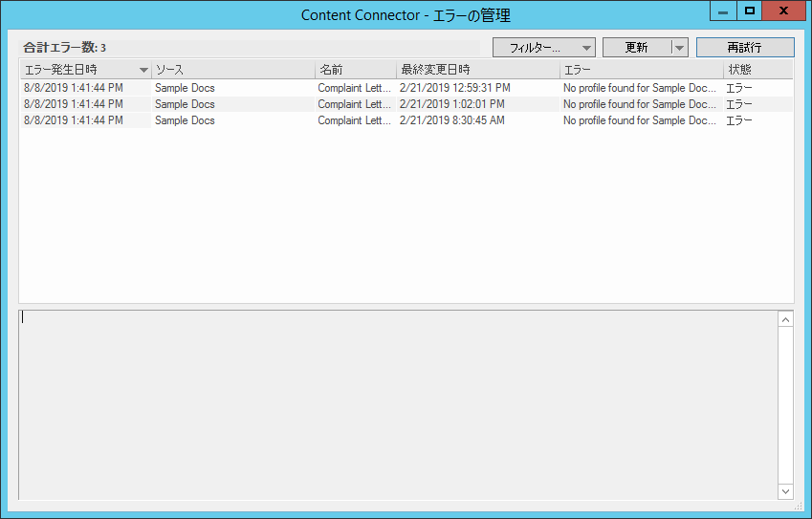Click the 更新 refresh button
This screenshot has height=519, width=812.
click(636, 48)
